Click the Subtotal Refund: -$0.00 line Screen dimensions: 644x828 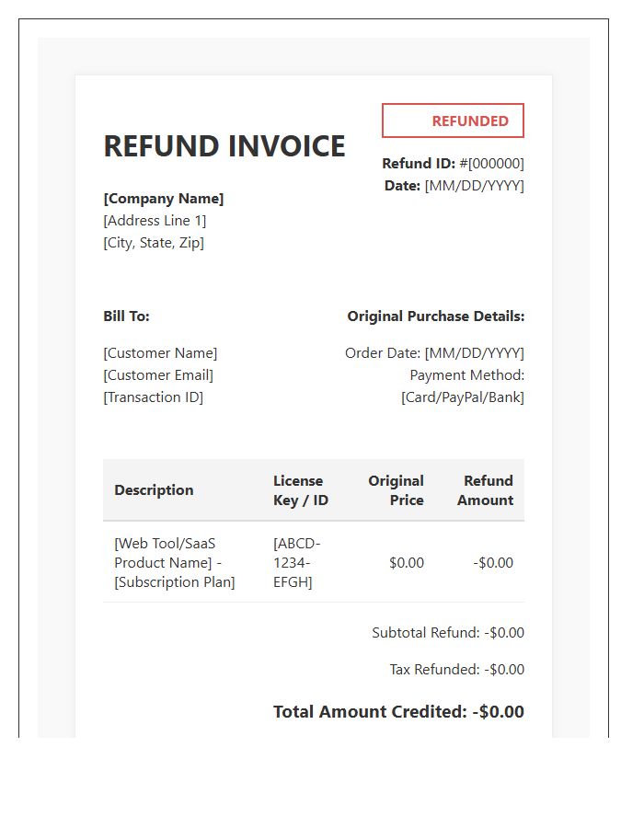[448, 633]
